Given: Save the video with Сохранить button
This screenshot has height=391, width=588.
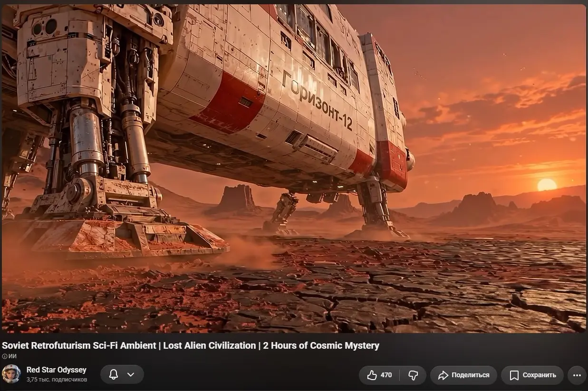Looking at the screenshot, I should (x=532, y=375).
